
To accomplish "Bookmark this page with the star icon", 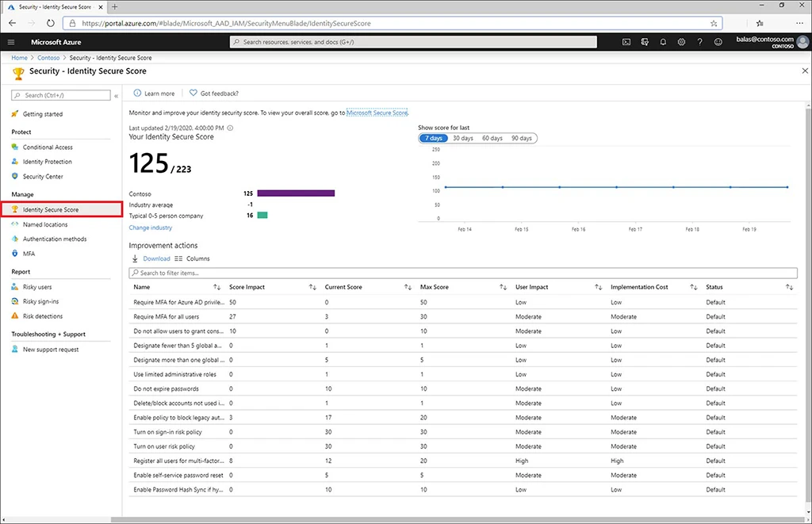I will click(x=714, y=23).
